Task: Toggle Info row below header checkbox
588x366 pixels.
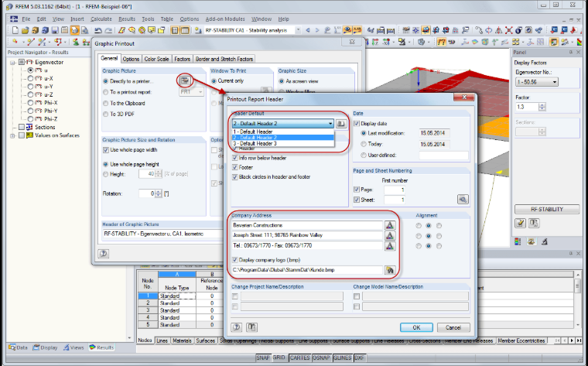Action: pos(235,158)
